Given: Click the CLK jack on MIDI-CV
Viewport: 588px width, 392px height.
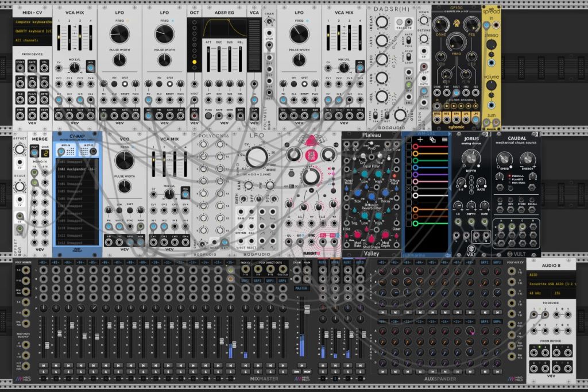Looking at the screenshot, I should coord(20,100).
